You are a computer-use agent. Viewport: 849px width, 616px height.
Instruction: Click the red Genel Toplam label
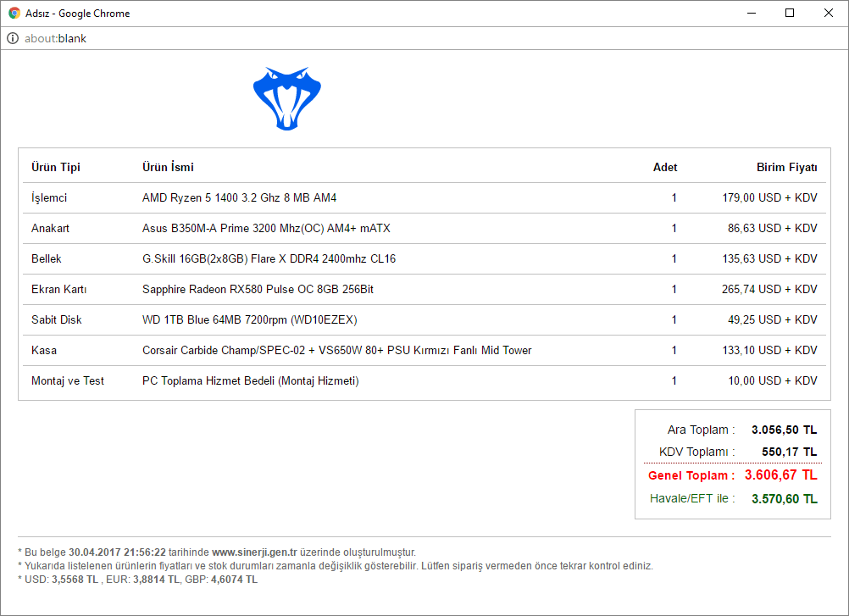click(691, 475)
